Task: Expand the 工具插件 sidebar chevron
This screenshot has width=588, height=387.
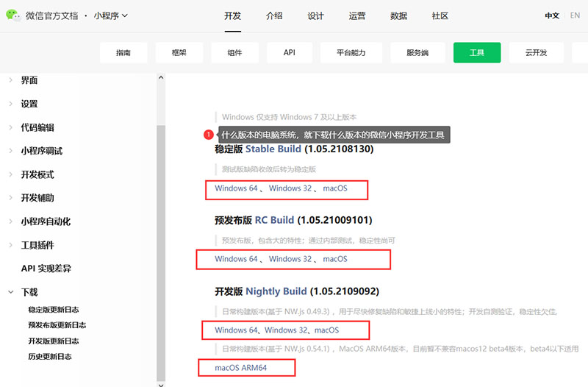Action: tap(10, 245)
